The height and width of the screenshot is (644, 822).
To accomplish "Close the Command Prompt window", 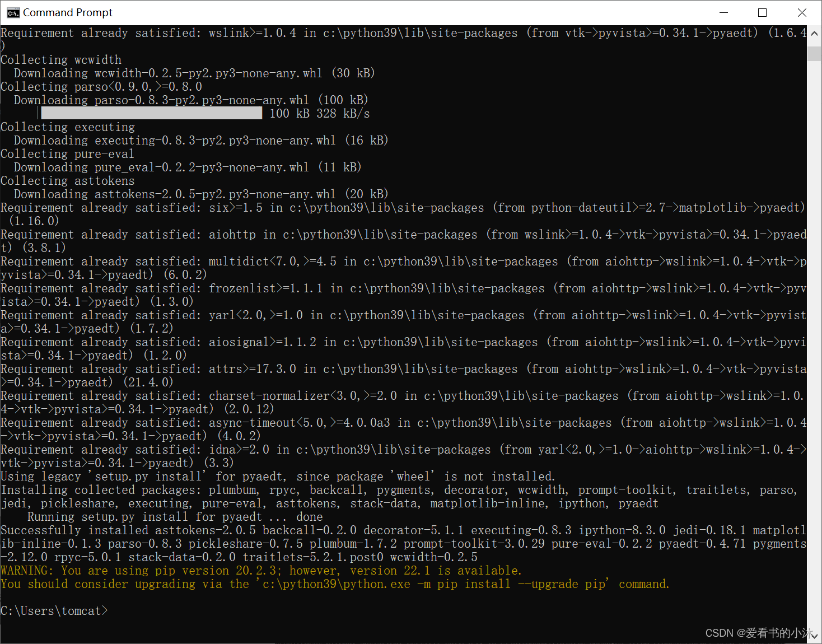I will point(802,12).
